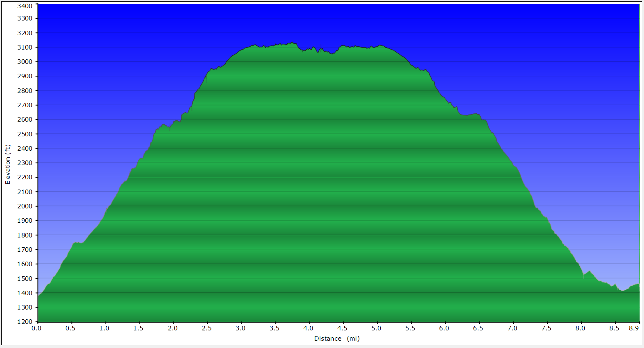Click the 0.0 distance tick label

click(x=36, y=328)
